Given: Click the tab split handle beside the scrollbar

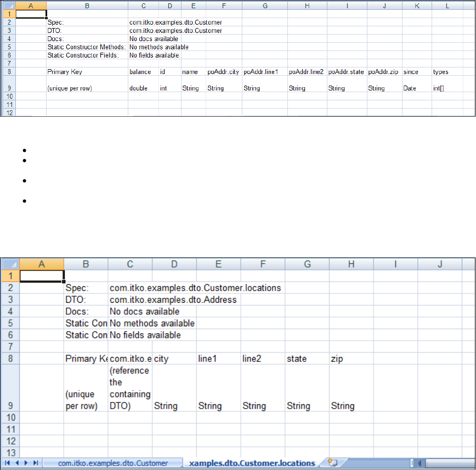Looking at the screenshot, I should [x=412, y=463].
